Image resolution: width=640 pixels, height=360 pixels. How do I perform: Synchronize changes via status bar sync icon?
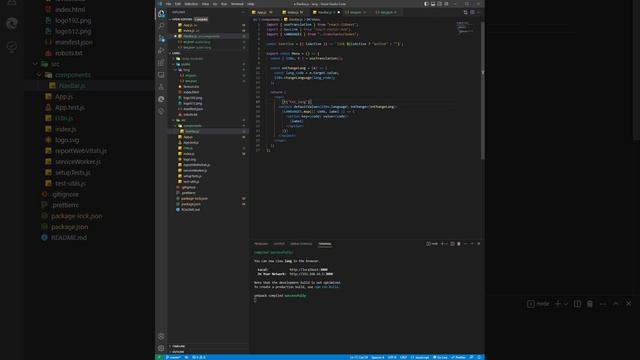pos(187,357)
